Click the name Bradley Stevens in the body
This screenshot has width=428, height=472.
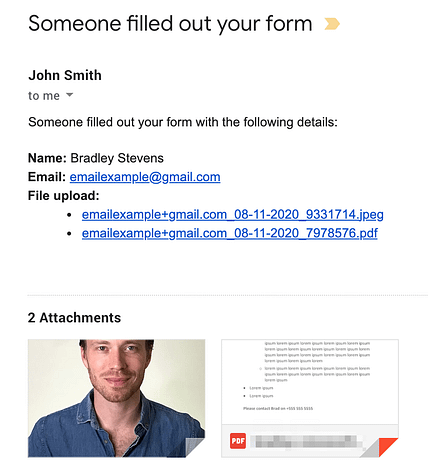pyautogui.click(x=117, y=158)
